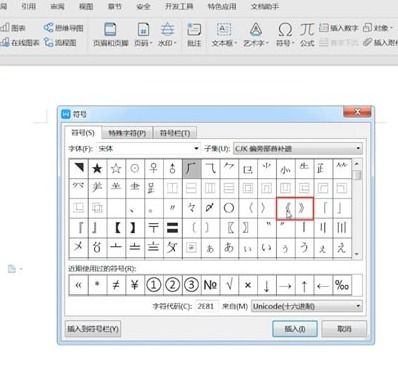Click the 符号 omega symbol icon
This screenshot has height=388, width=398.
tap(285, 29)
